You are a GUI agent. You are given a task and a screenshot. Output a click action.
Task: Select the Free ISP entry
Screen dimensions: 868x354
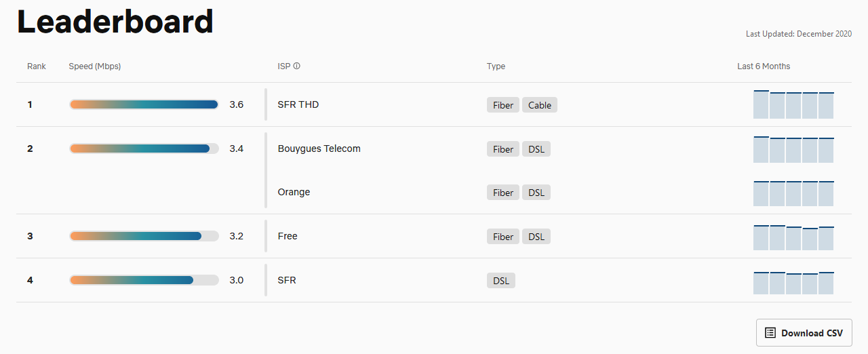tap(288, 236)
